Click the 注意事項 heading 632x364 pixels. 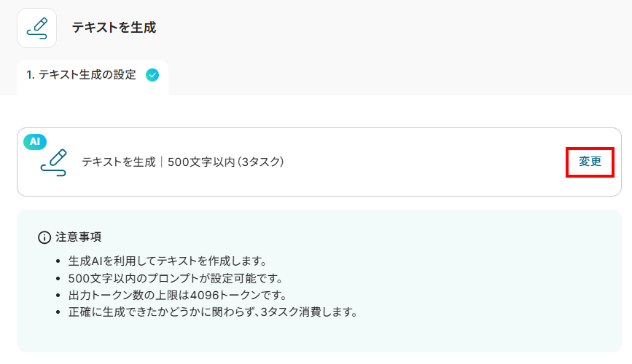79,237
